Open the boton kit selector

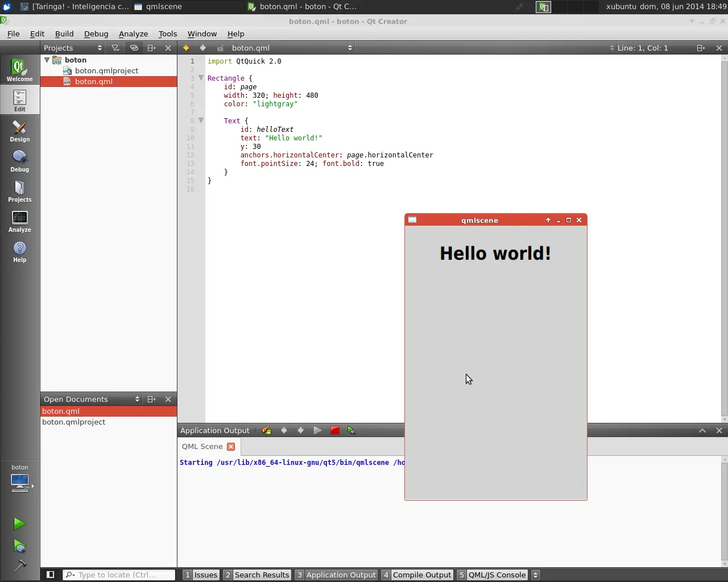(x=20, y=478)
